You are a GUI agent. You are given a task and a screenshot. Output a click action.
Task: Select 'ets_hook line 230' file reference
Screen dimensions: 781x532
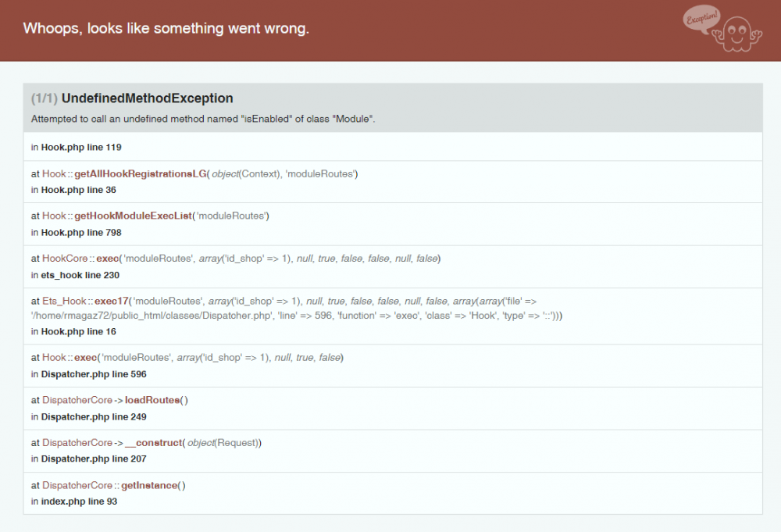(x=77, y=275)
